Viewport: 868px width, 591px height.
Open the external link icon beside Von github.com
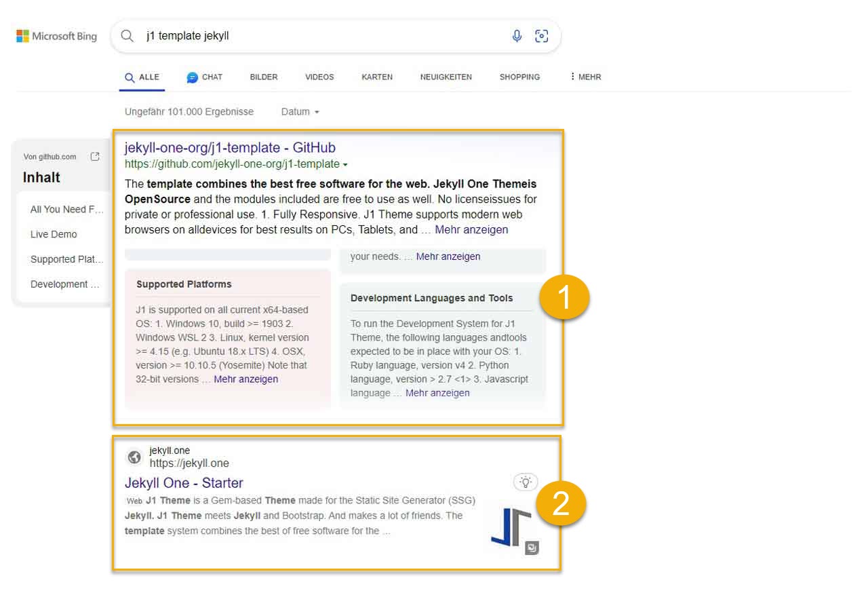click(x=95, y=157)
